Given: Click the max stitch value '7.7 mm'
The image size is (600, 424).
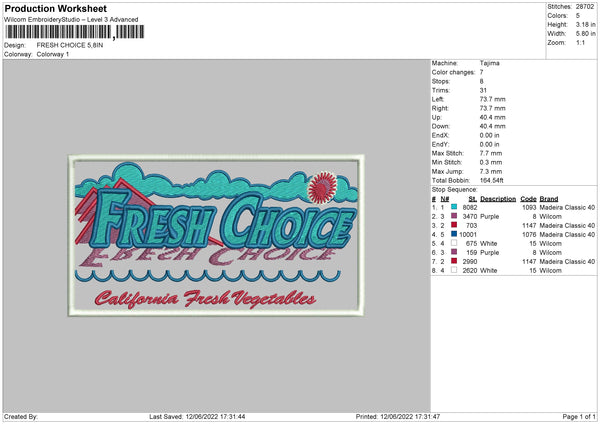Looking at the screenshot, I should point(491,153).
